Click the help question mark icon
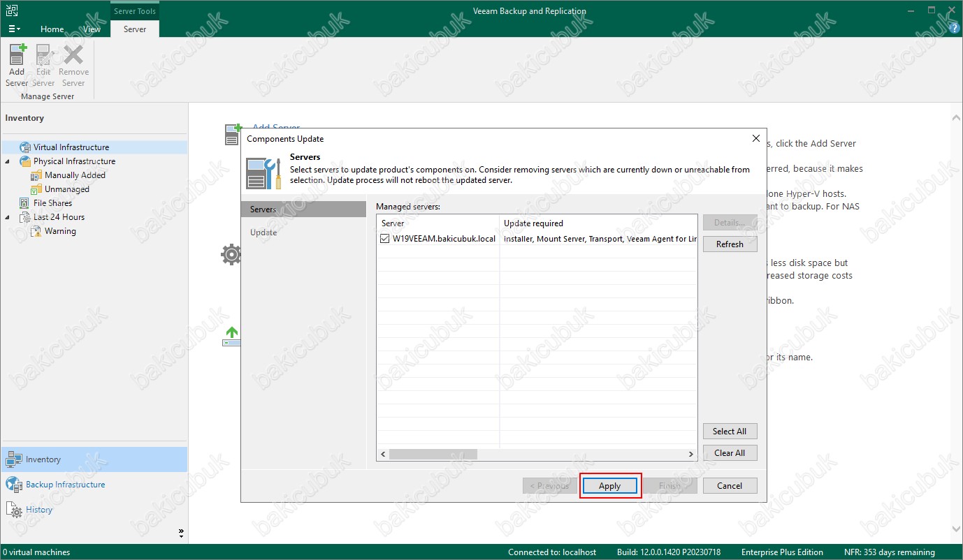963x560 pixels. [953, 29]
